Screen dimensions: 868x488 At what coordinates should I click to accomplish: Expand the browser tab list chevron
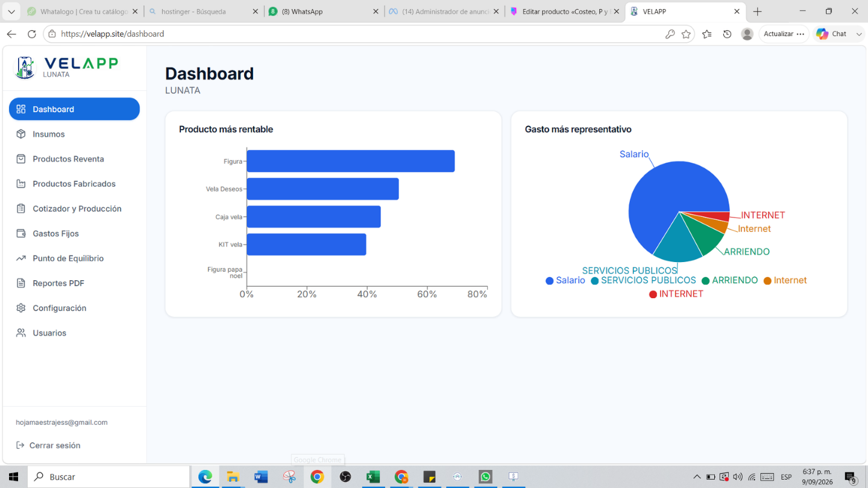(11, 11)
